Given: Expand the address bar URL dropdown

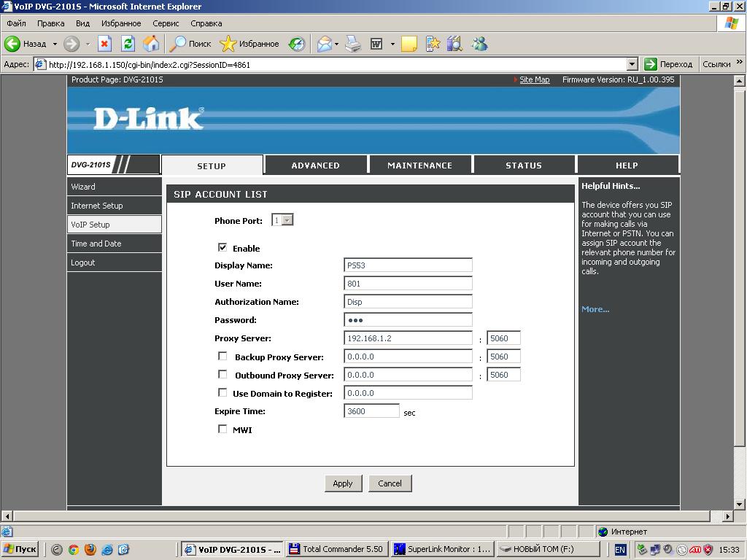Looking at the screenshot, I should 632,64.
